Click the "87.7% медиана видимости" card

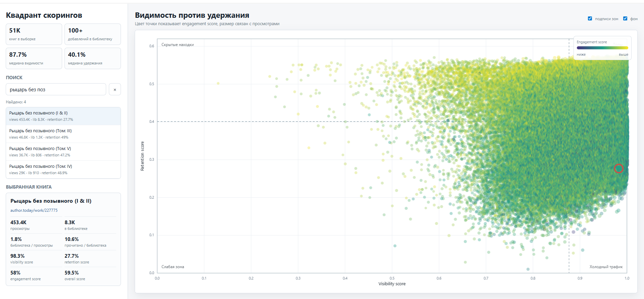tap(34, 58)
